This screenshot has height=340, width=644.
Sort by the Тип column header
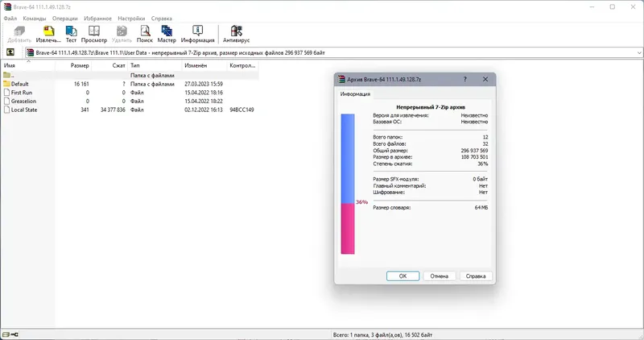[155, 65]
